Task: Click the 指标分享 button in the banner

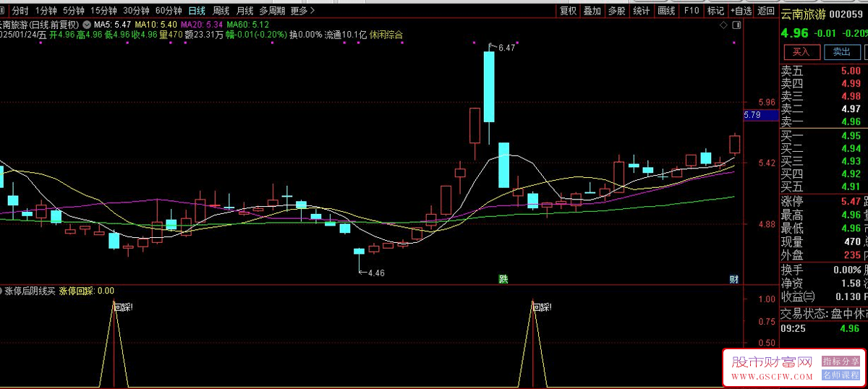Action: point(841,361)
